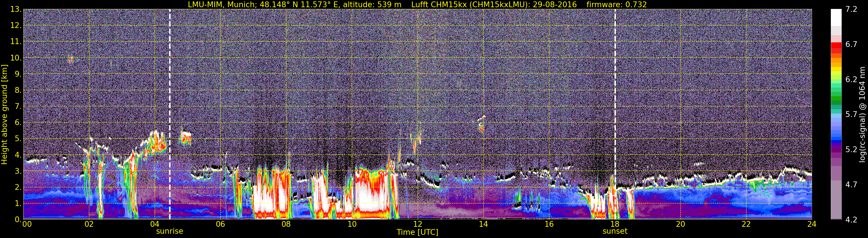Click time axis tick label '02'
Image resolution: width=868 pixels, height=238 pixels.
pyautogui.click(x=89, y=224)
